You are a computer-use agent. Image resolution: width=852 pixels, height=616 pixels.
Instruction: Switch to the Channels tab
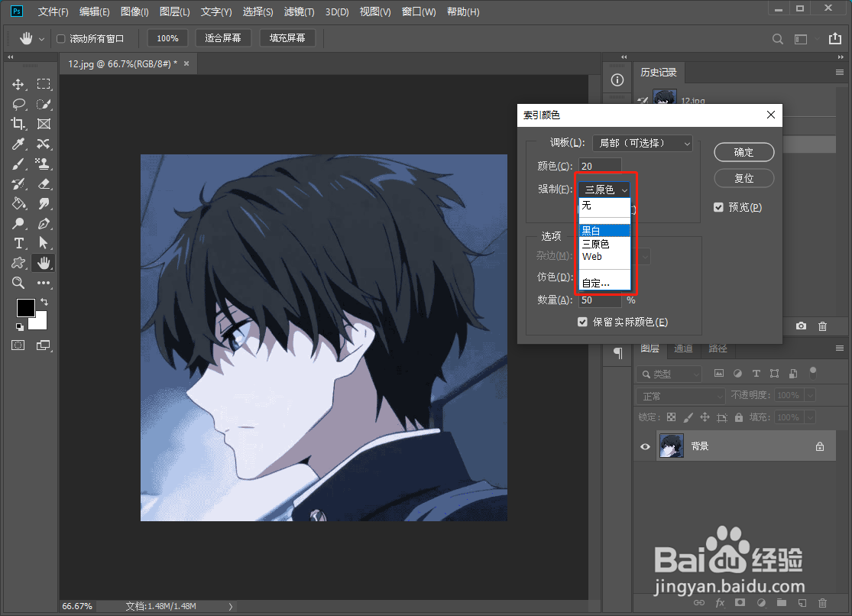tap(684, 349)
